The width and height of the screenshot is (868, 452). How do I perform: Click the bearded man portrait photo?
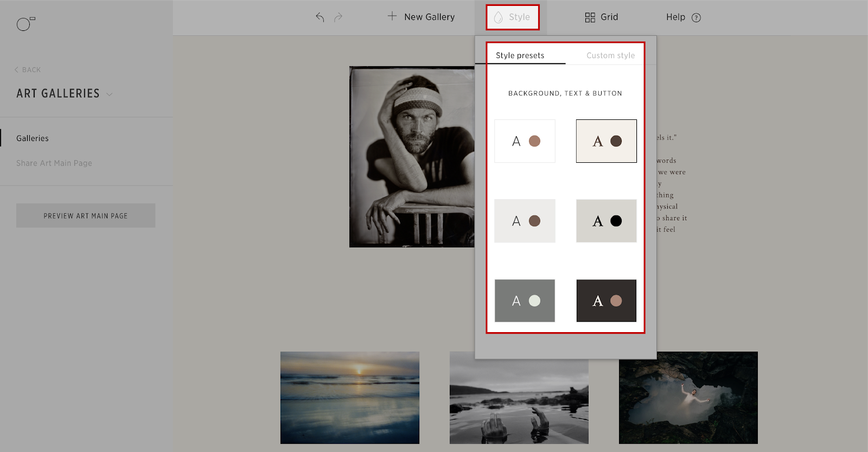412,157
